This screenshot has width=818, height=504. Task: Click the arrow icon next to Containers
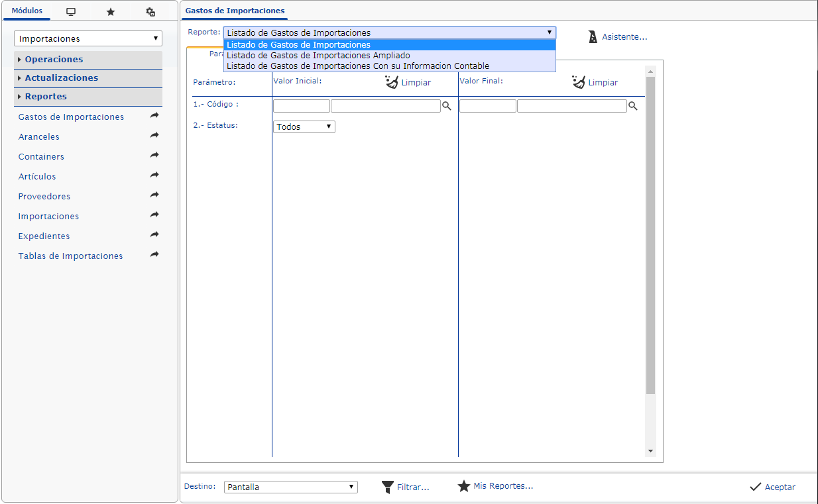[x=154, y=156]
